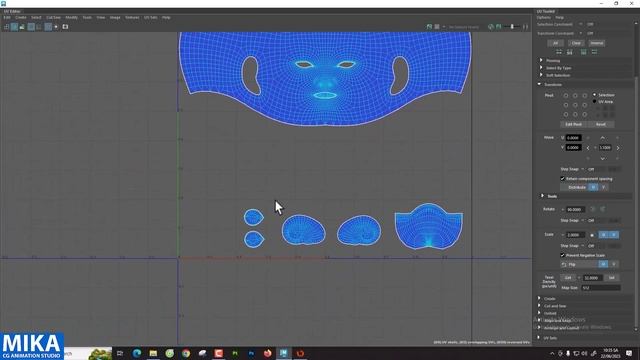Open the Cut/Sew menu
This screenshot has height=360, width=640.
53,18
